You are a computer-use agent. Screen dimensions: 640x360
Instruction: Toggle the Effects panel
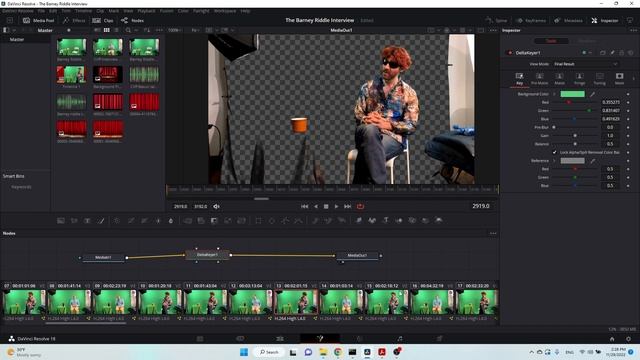pos(74,20)
